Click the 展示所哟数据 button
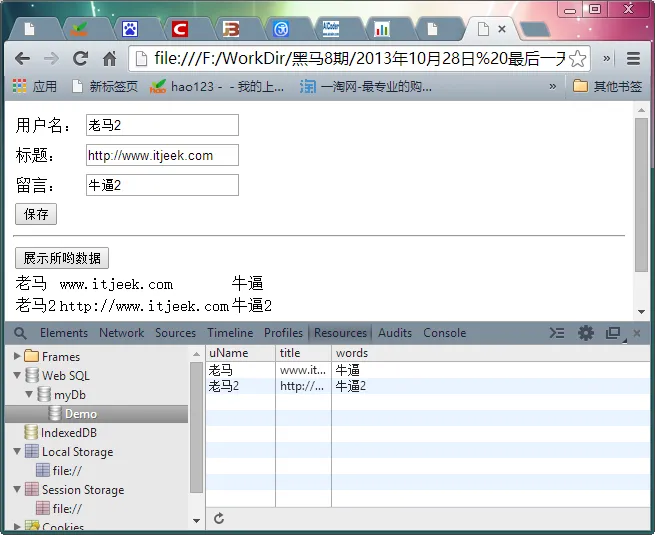 (x=62, y=258)
